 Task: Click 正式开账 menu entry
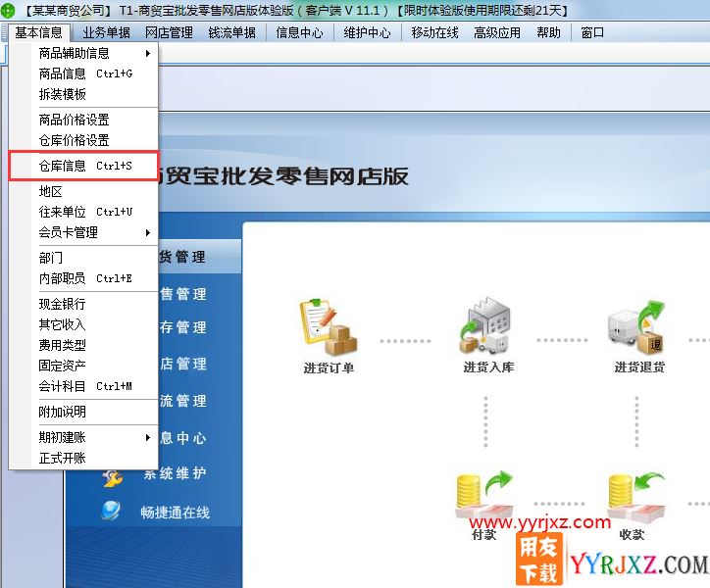(62, 458)
